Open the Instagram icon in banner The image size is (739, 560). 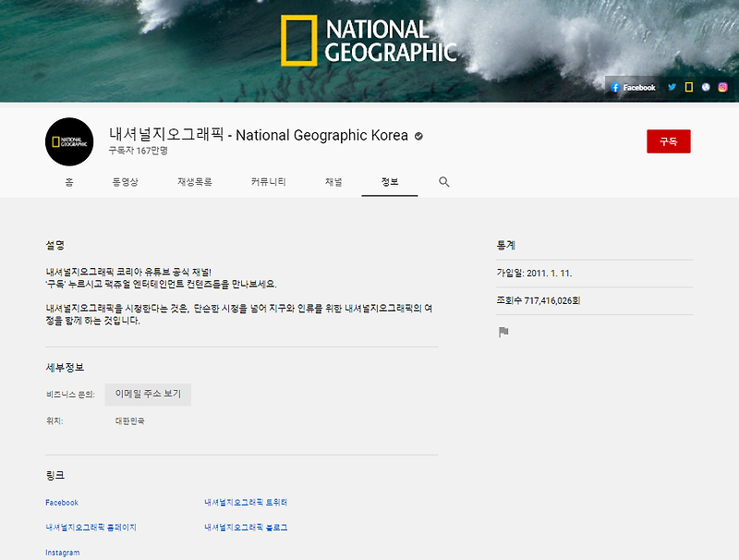click(x=722, y=87)
